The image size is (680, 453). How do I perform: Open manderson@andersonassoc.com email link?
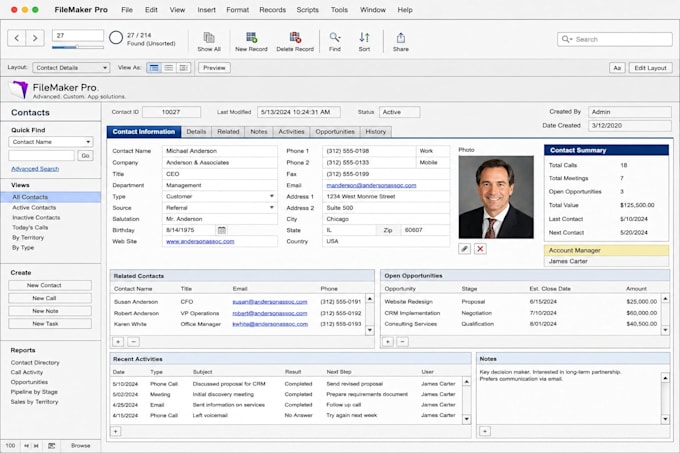click(x=371, y=185)
